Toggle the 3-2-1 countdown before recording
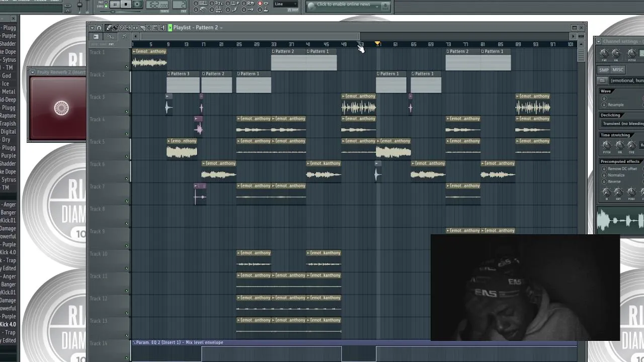Image resolution: width=644 pixels, height=362 pixels. pyautogui.click(x=212, y=3)
